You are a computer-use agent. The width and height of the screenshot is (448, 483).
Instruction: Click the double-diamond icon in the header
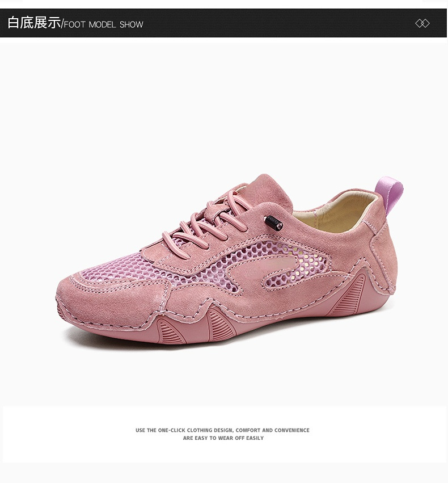[422, 23]
